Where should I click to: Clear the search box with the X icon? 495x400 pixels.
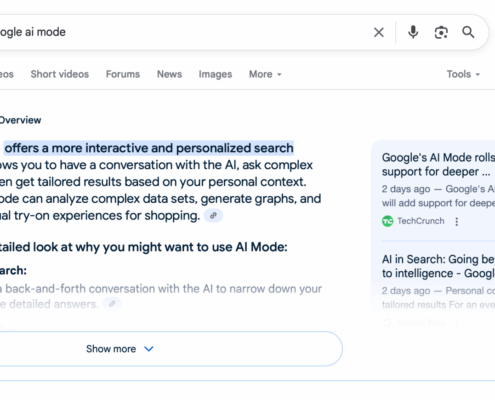379,32
